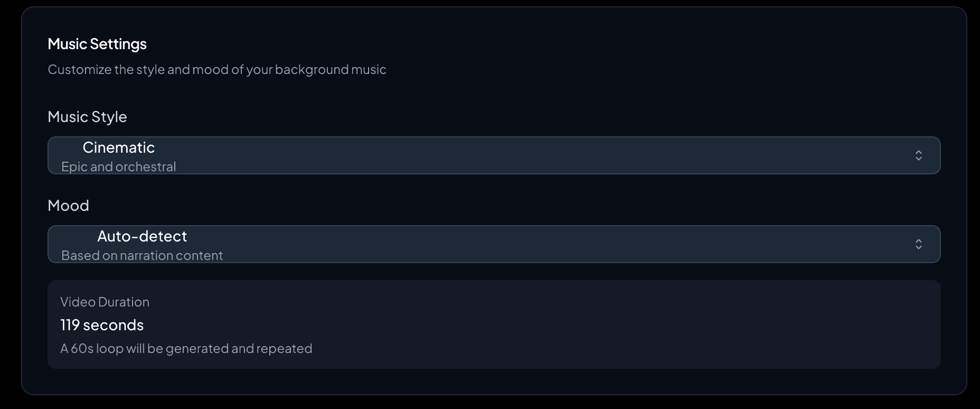Image resolution: width=980 pixels, height=409 pixels.
Task: Click the 119 seconds duration value
Action: click(x=102, y=325)
